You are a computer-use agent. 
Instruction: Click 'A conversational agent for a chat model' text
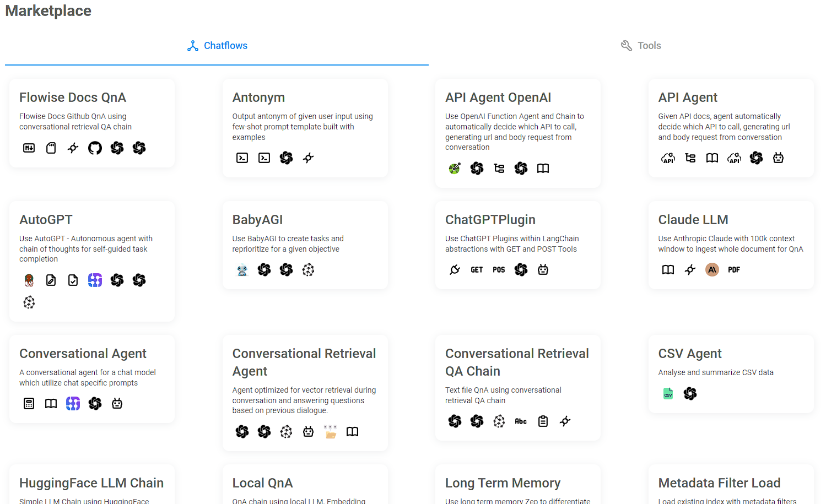[x=88, y=378]
